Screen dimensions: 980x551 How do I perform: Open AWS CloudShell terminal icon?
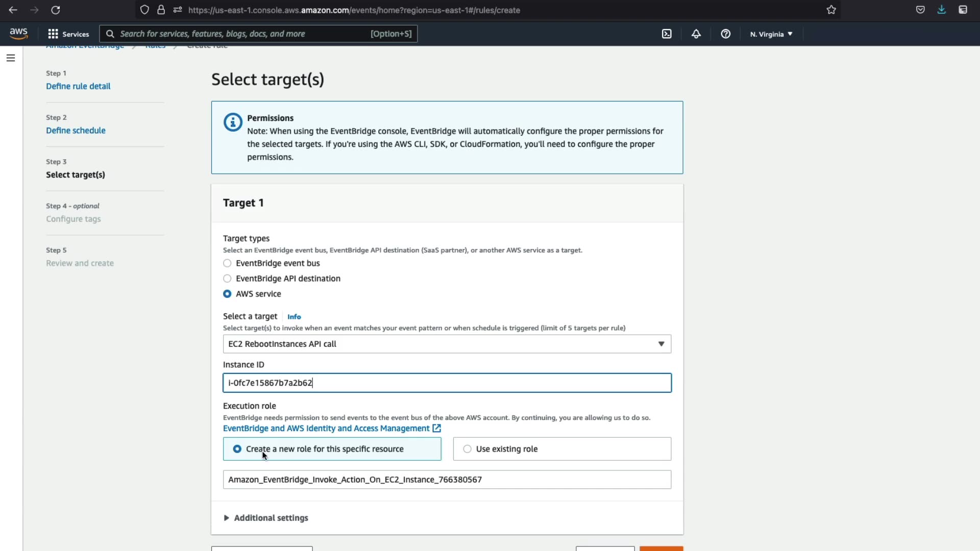point(667,34)
